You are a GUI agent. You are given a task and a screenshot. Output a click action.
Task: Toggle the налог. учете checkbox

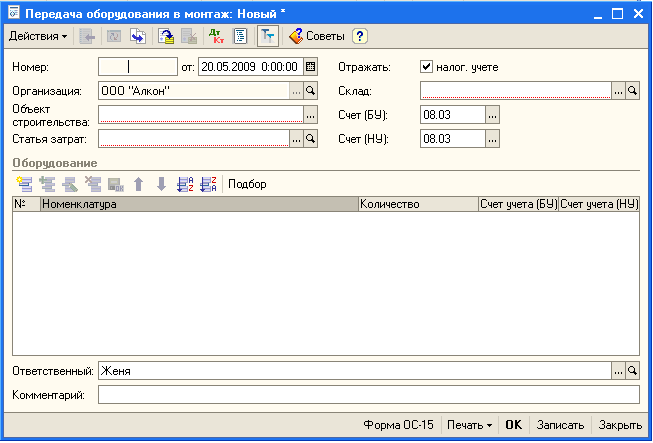point(426,67)
